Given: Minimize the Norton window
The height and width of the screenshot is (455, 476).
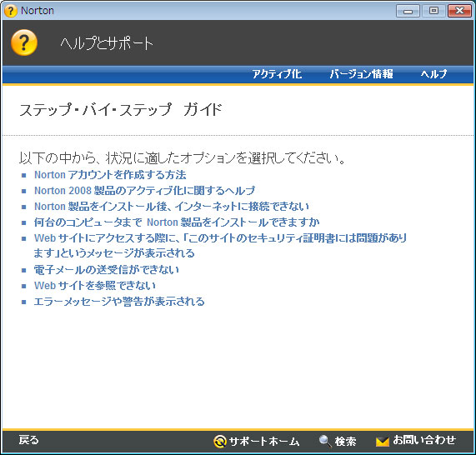Looking at the screenshot, I should tap(408, 11).
